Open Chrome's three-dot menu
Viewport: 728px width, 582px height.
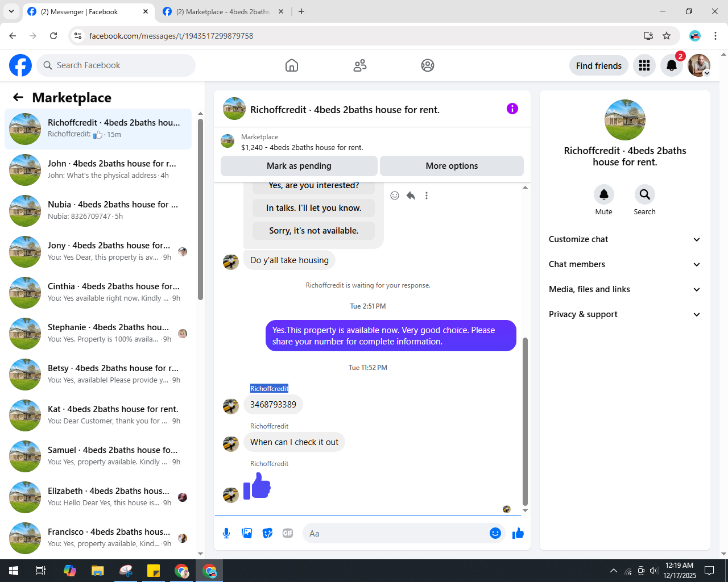tap(715, 36)
